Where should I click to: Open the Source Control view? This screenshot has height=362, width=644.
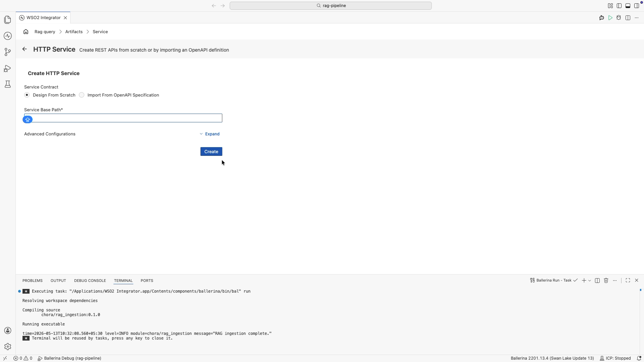point(8,52)
